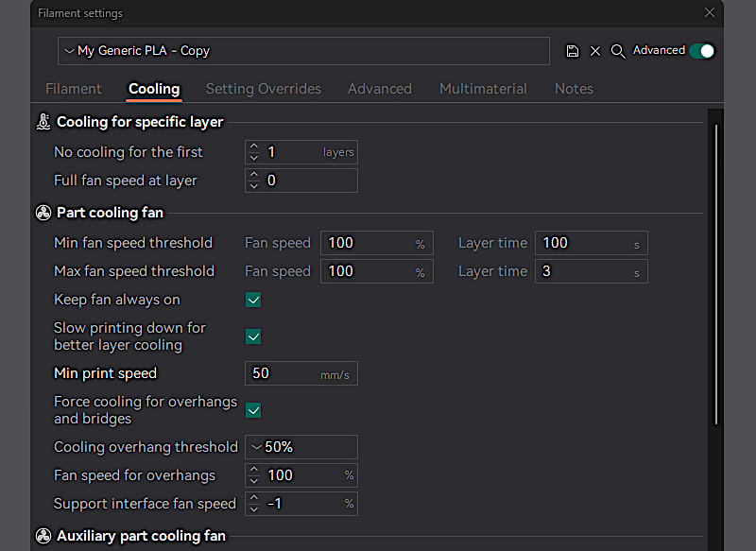Click the Keep fan always on label
756x551 pixels.
(116, 300)
